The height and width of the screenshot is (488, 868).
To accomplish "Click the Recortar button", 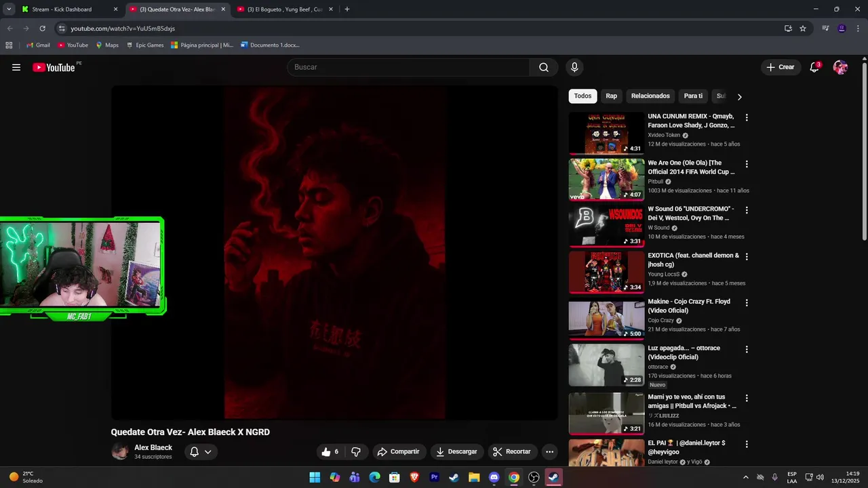I will point(511,451).
